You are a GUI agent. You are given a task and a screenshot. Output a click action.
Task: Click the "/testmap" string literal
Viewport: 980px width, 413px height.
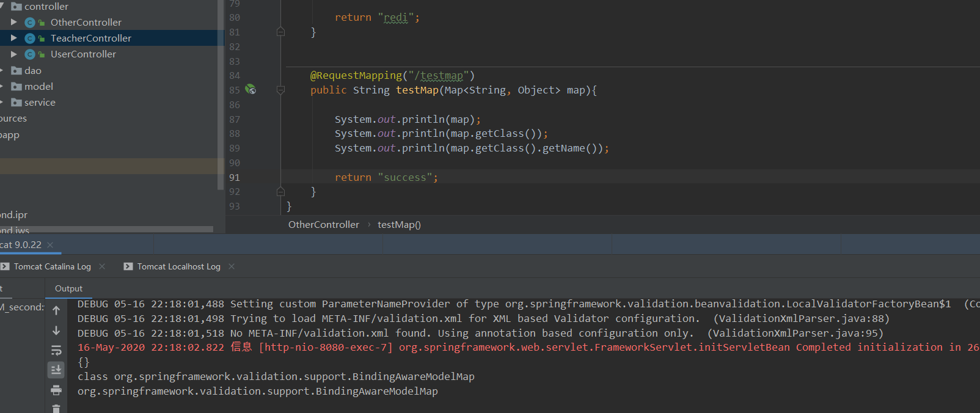[439, 76]
